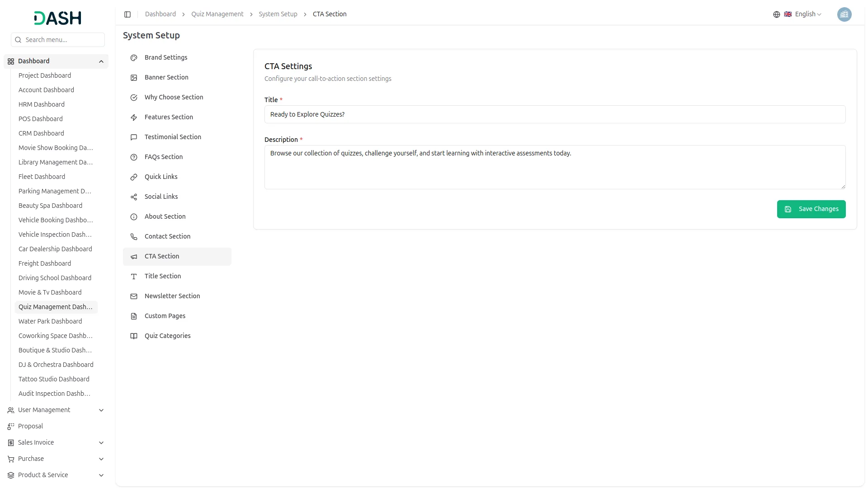Click the Quiz Categories book icon

134,336
